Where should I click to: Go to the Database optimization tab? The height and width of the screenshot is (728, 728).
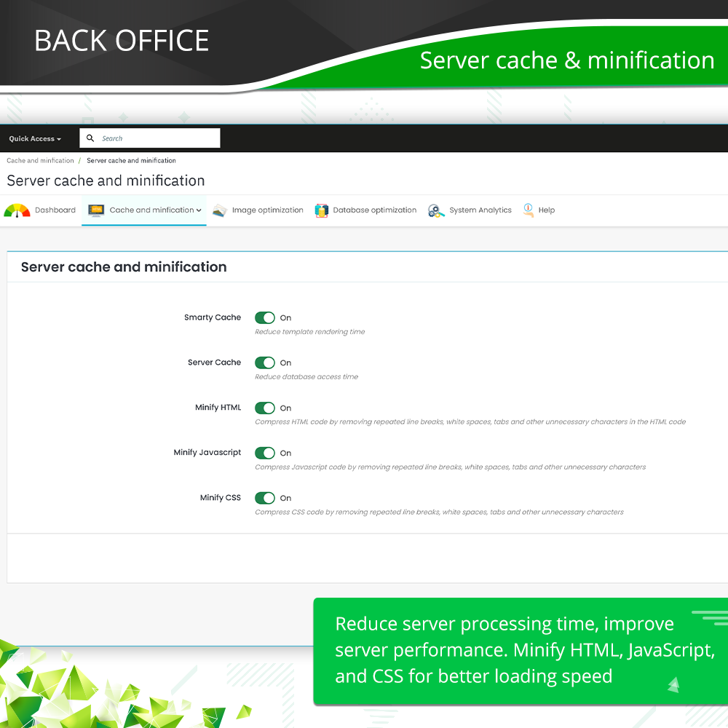(x=374, y=210)
